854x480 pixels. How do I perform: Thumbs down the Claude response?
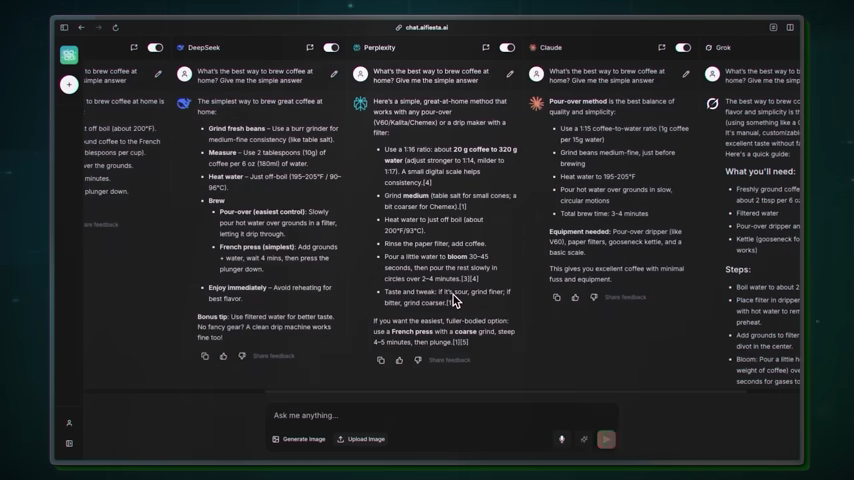tap(594, 297)
